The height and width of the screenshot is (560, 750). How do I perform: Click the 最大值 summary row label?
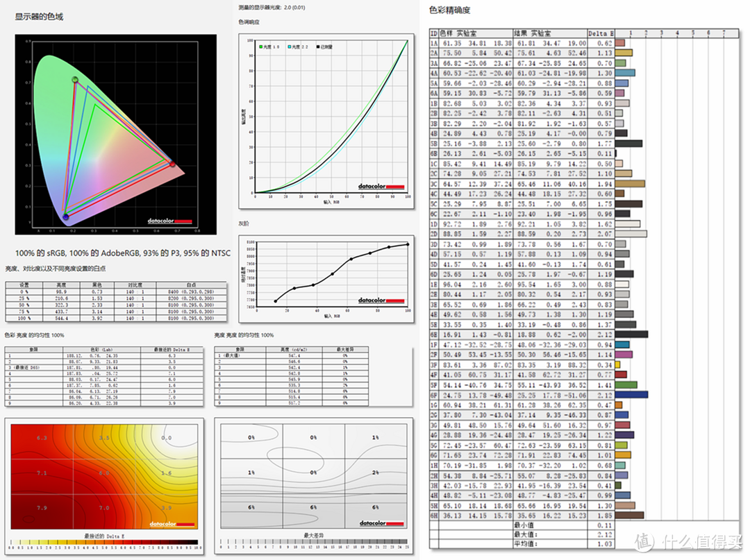tap(525, 534)
